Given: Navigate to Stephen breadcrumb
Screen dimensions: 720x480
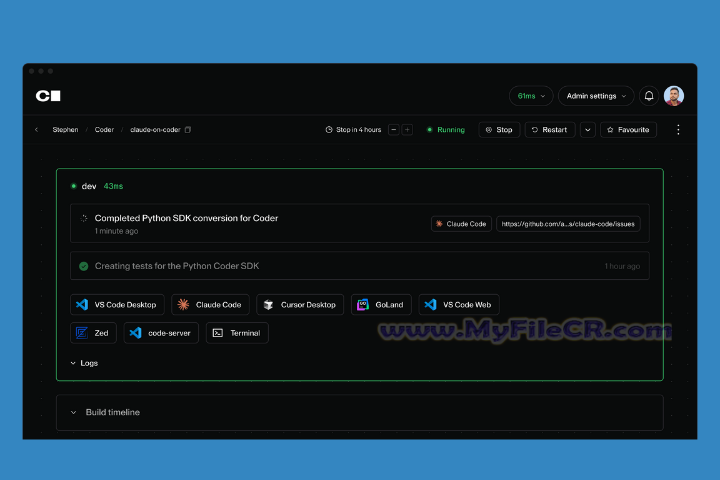Looking at the screenshot, I should coord(65,130).
